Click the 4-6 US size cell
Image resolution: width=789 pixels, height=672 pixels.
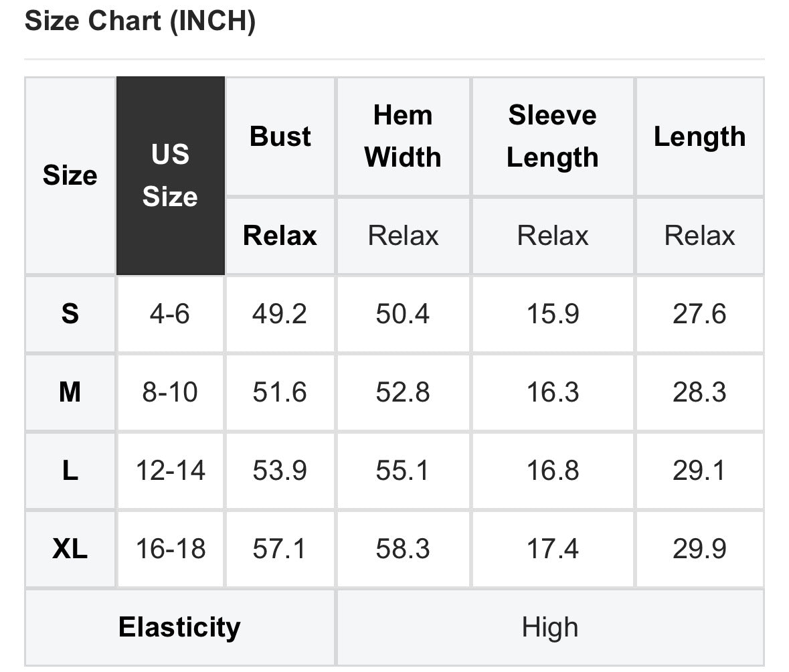(x=171, y=314)
